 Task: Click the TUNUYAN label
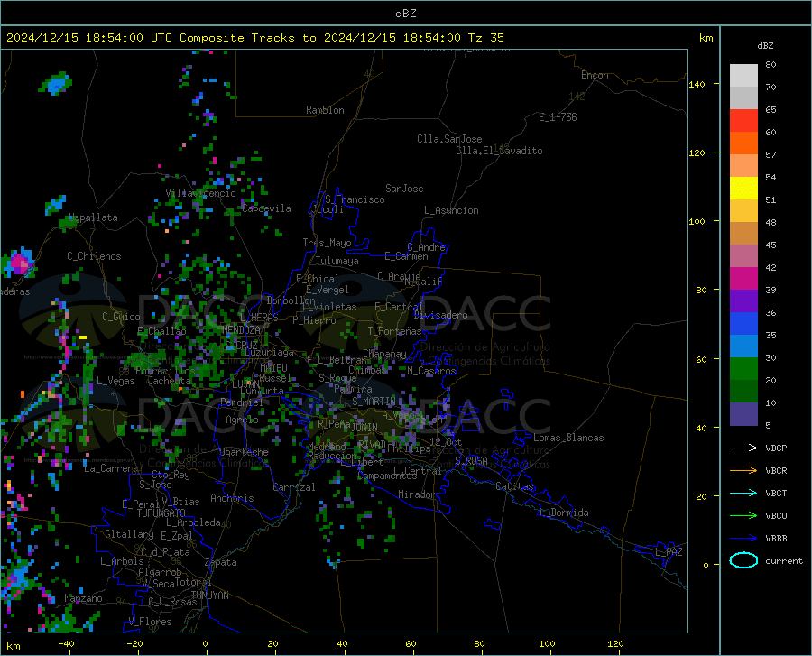[x=209, y=595]
